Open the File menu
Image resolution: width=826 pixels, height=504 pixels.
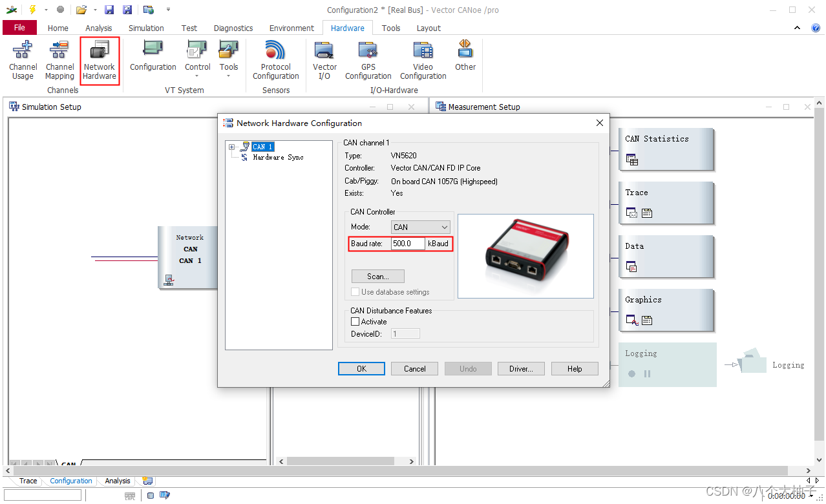tap(19, 28)
